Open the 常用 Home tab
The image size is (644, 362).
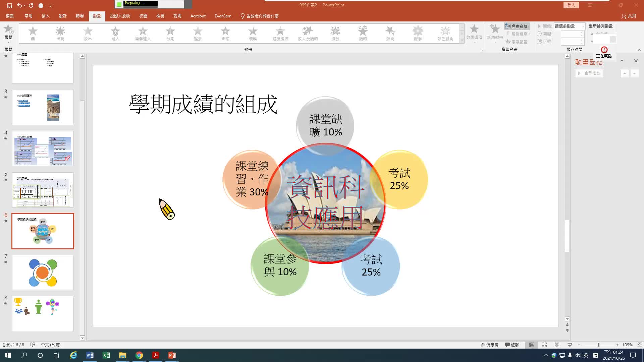click(x=29, y=16)
